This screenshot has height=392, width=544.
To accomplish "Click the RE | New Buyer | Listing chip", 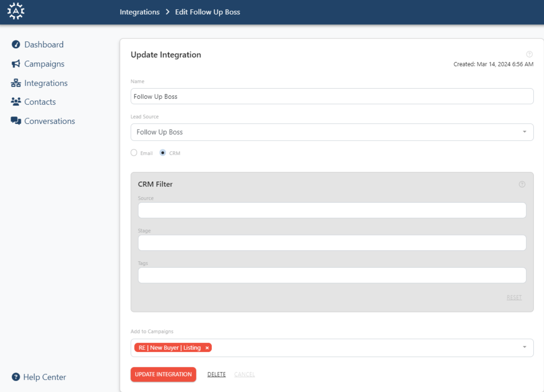I will click(x=173, y=348).
